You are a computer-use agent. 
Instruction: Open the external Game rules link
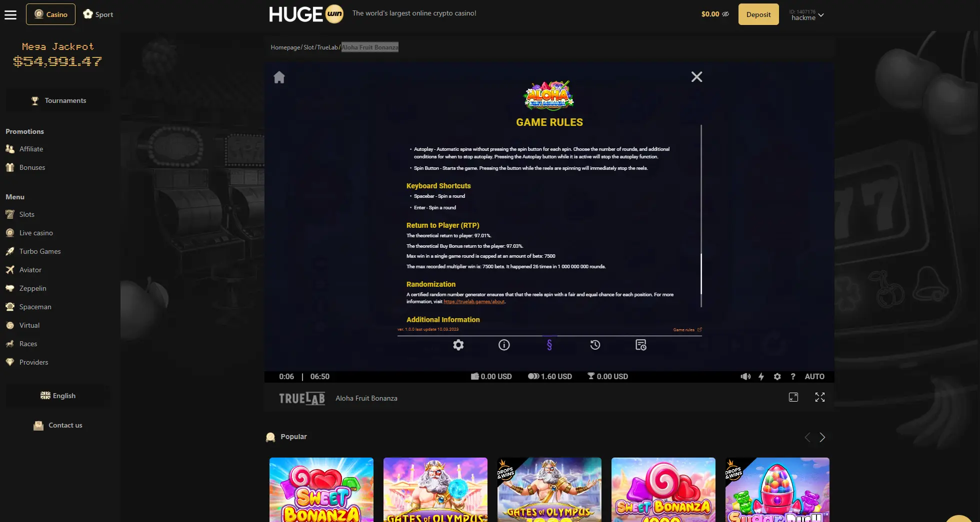tap(687, 330)
